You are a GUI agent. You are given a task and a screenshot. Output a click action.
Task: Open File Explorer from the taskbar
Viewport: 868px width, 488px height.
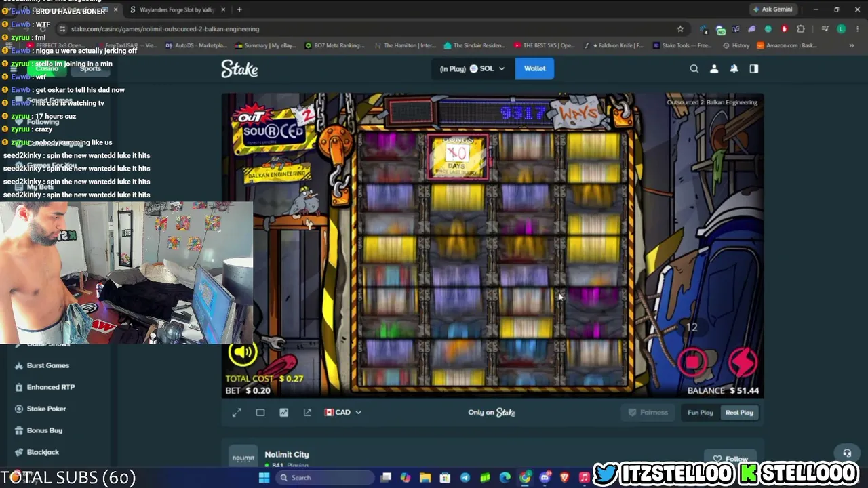click(x=425, y=478)
